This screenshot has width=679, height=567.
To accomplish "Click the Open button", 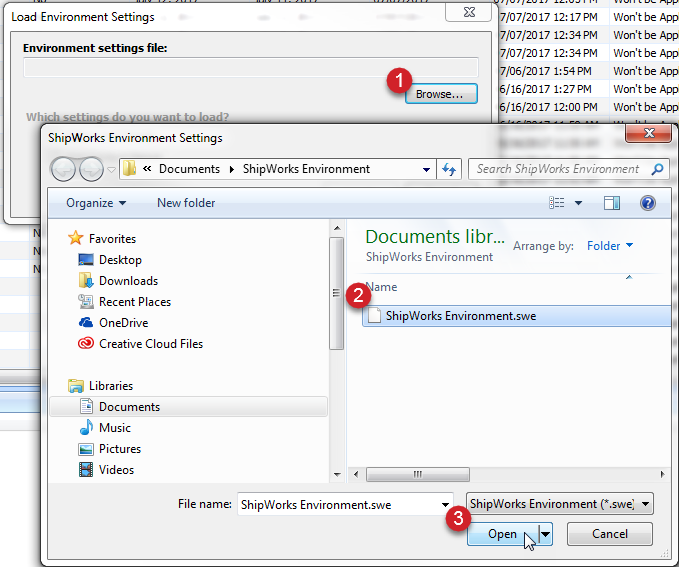I will click(503, 534).
